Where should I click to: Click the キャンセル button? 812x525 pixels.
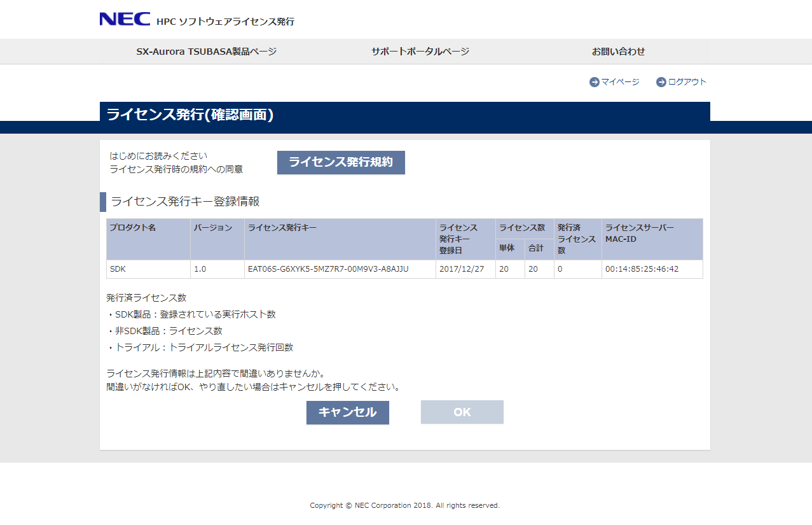click(348, 412)
